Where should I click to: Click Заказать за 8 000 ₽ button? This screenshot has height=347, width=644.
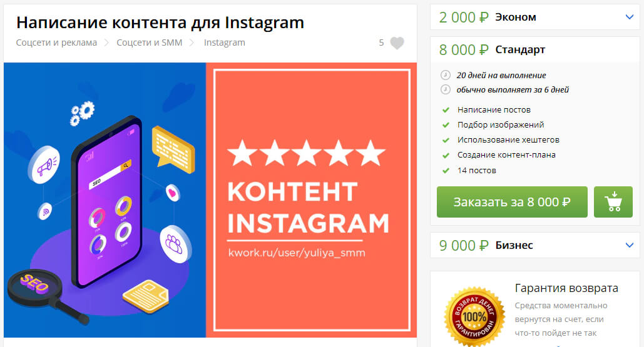512,202
